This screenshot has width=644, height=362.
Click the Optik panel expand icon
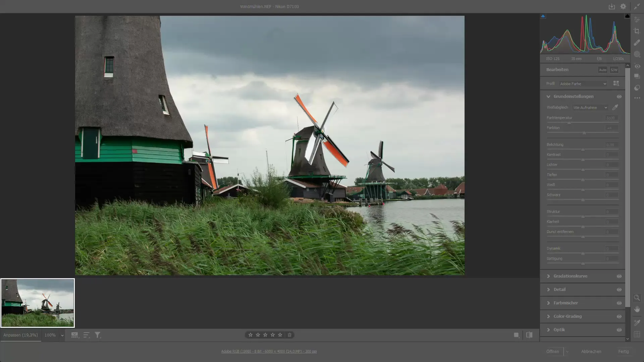click(548, 329)
